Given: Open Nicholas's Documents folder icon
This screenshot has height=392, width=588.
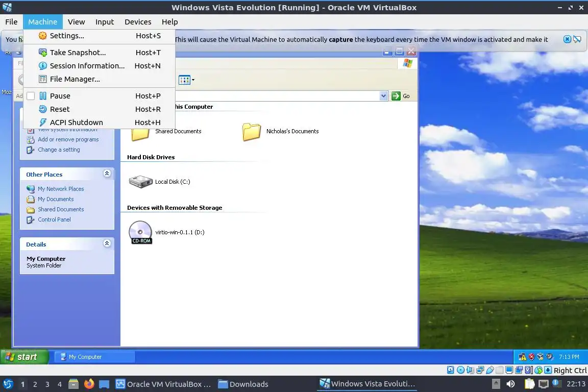Looking at the screenshot, I should [251, 132].
